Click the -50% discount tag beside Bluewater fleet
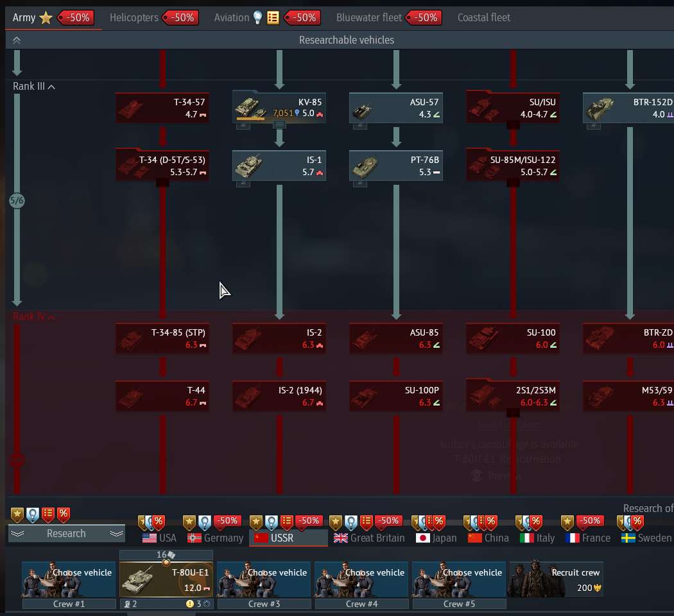Screen dimensions: 674x616 [424, 17]
